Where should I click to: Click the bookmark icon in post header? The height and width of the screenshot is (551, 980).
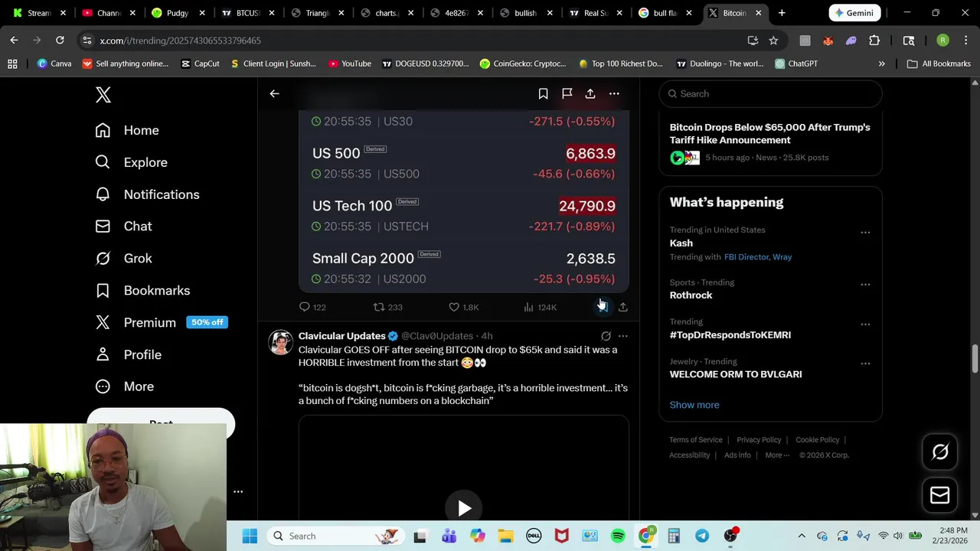point(543,93)
